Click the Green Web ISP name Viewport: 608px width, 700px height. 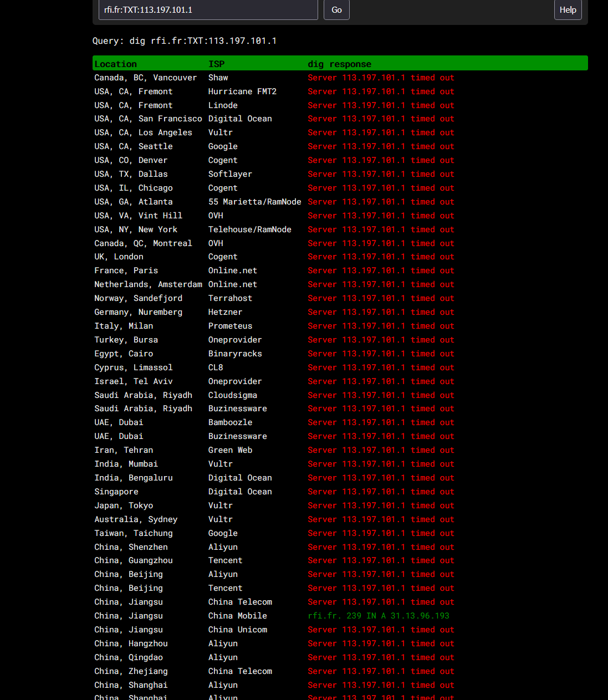(230, 450)
